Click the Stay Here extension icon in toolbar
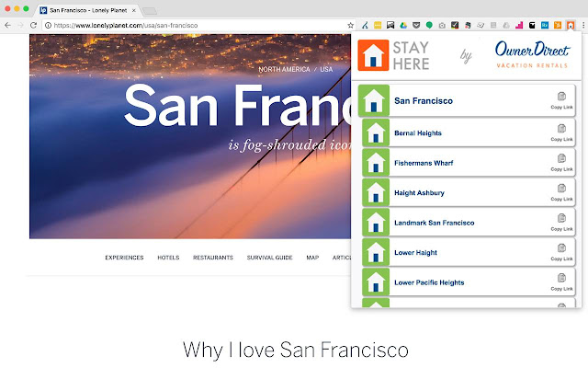The image size is (588, 368). 570,25
